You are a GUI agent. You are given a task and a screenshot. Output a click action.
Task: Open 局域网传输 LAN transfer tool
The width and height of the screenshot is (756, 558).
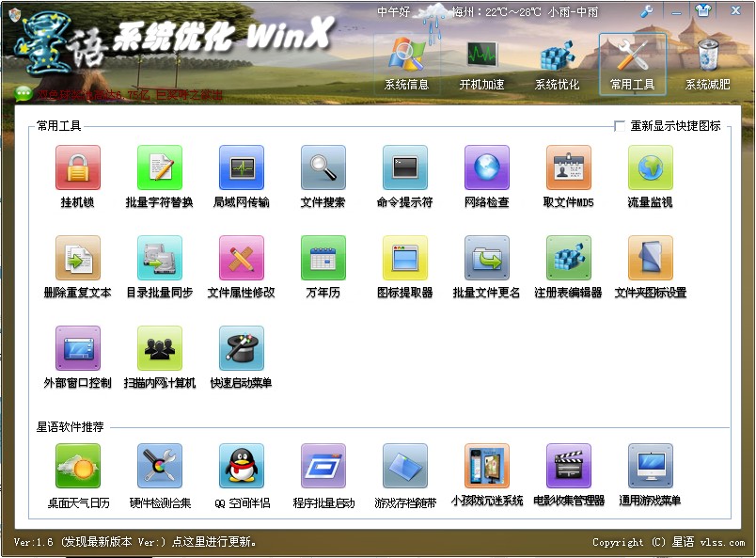click(x=242, y=168)
